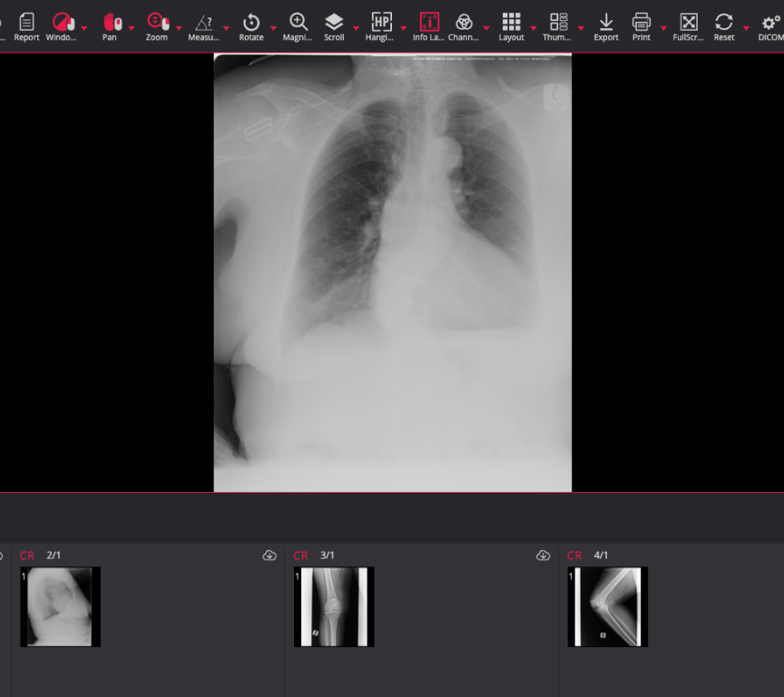Viewport: 784px width, 697px height.
Task: Choose the Magnifier tool
Action: click(298, 27)
